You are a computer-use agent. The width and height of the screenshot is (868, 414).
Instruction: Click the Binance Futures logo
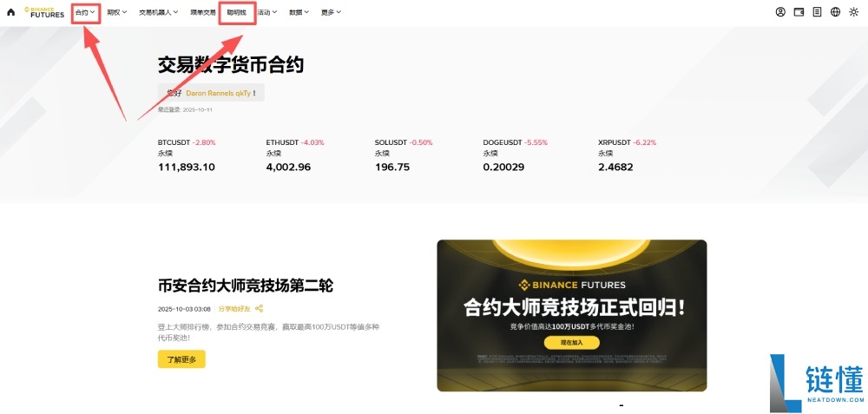pyautogui.click(x=44, y=12)
